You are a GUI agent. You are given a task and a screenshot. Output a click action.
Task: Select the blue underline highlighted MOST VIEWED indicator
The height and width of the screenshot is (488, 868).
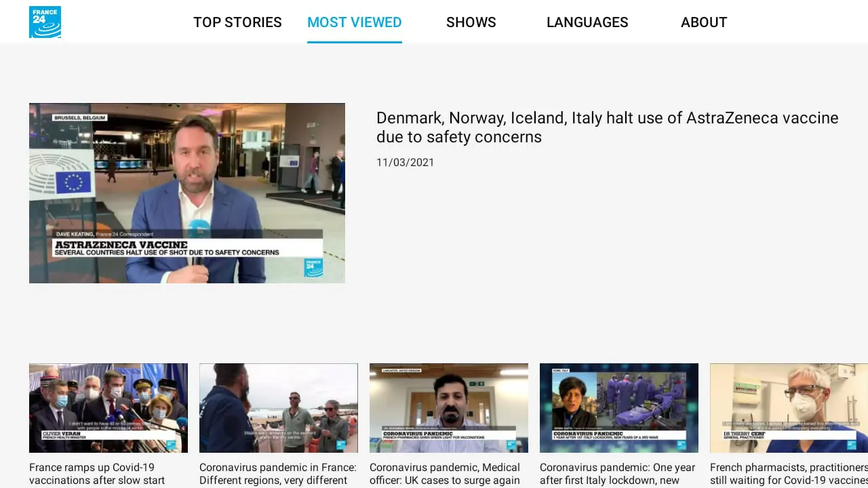[354, 41]
